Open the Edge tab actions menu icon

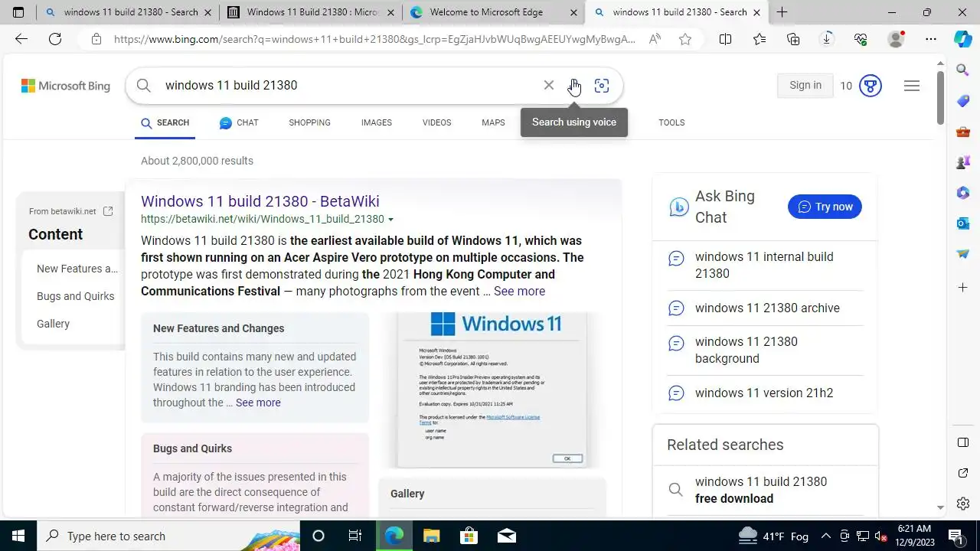(18, 12)
